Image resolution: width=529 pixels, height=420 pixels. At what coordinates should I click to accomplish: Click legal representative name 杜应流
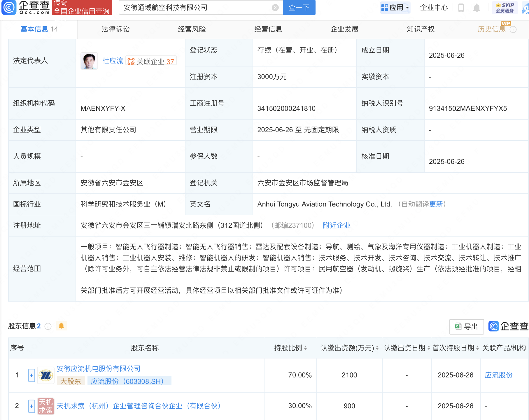click(x=113, y=61)
